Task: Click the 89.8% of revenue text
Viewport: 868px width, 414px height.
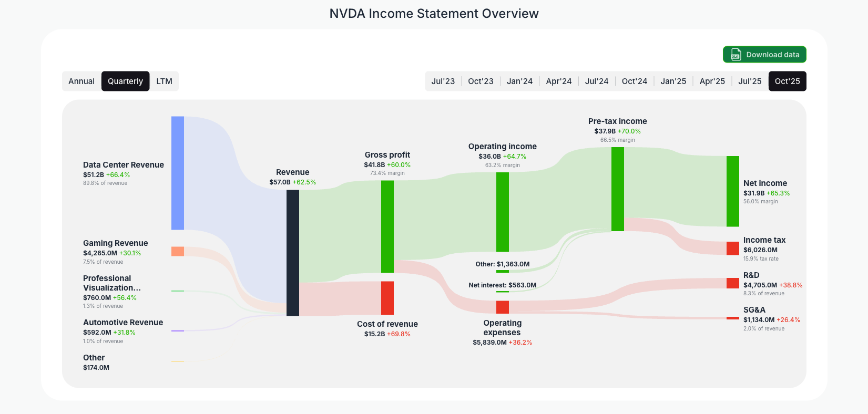Action: 105,183
